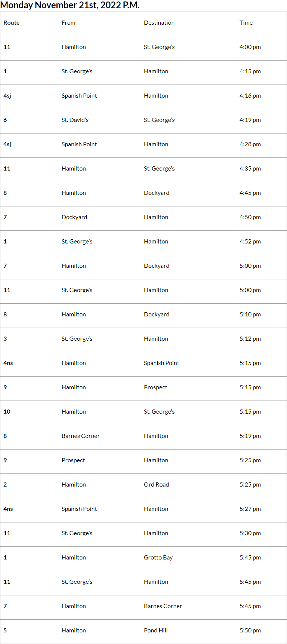
Task: Select the Prospect destination cell
Action: click(x=155, y=387)
